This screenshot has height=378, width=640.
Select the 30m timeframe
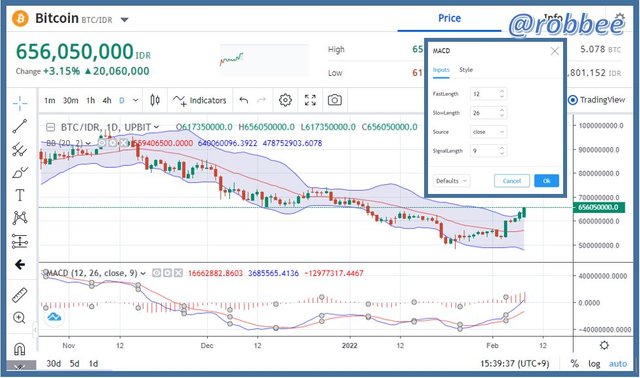[70, 100]
